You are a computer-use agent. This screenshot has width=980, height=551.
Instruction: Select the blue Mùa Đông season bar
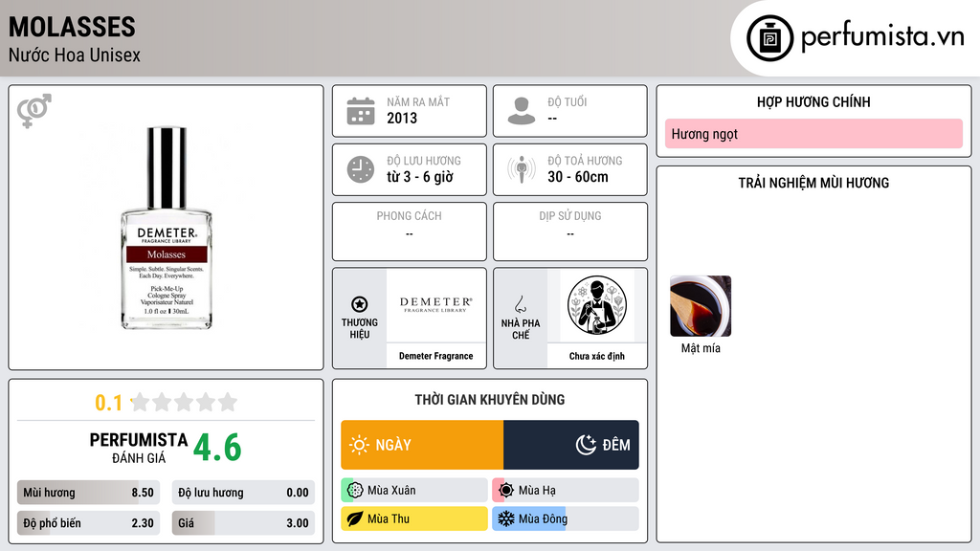[566, 518]
